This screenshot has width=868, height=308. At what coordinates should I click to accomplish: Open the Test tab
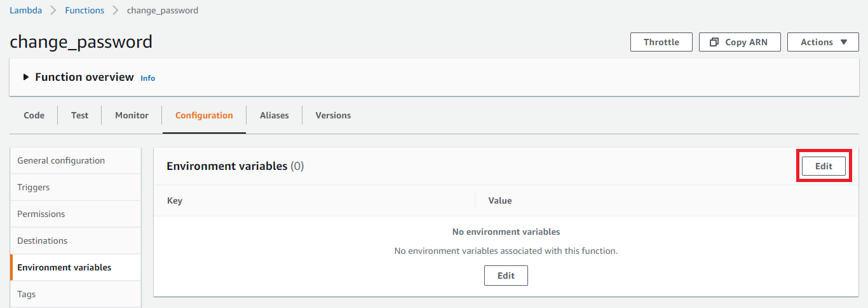[x=79, y=115]
